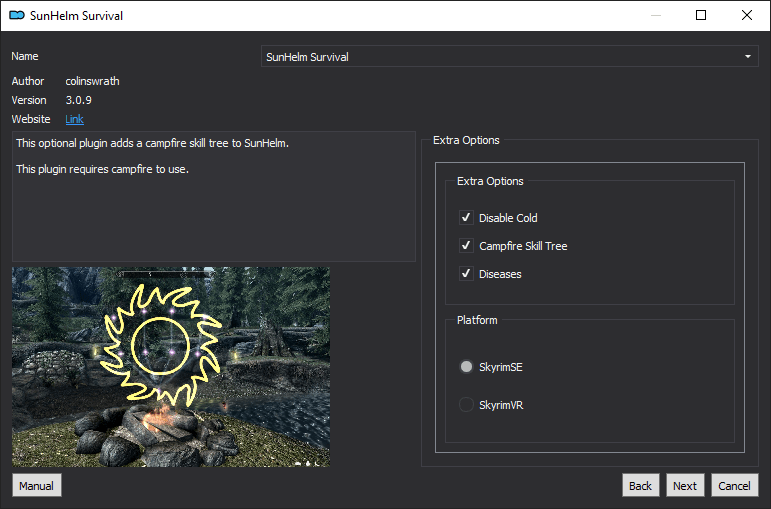Choose the SkyrimVR platform radio button
771x509 pixels.
466,404
